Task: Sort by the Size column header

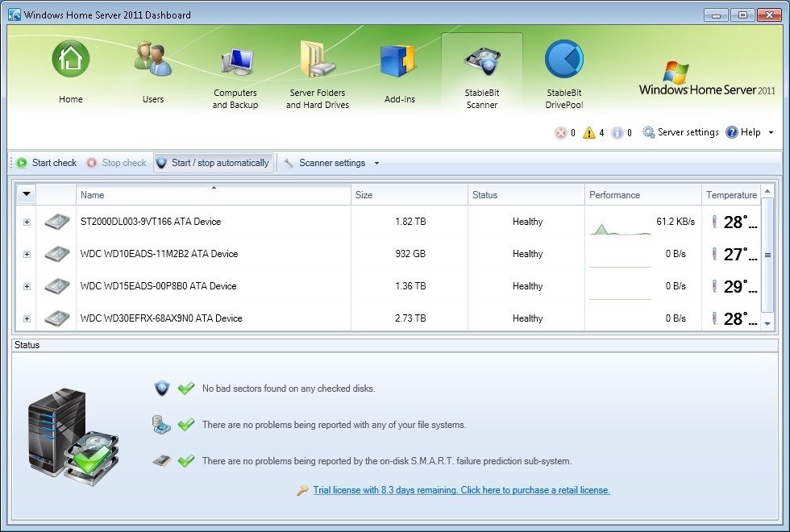Action: point(410,194)
